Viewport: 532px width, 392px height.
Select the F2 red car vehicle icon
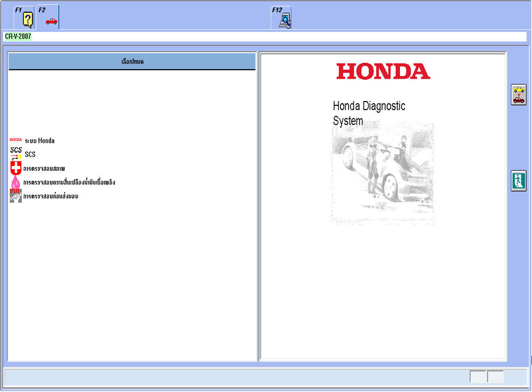click(x=48, y=18)
